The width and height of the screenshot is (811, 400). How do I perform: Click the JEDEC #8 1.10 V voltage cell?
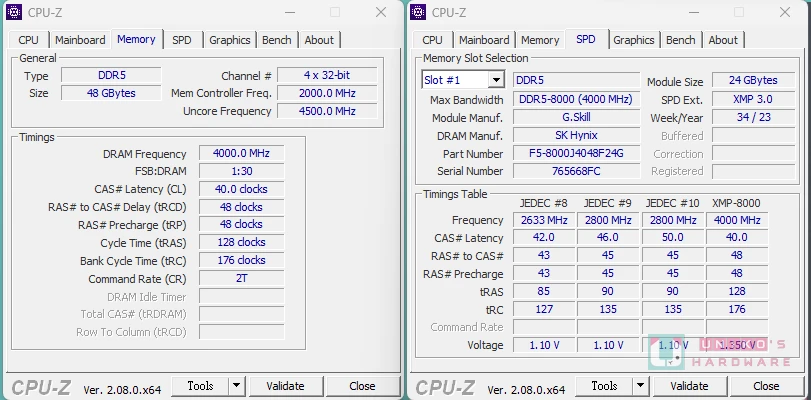click(x=544, y=345)
